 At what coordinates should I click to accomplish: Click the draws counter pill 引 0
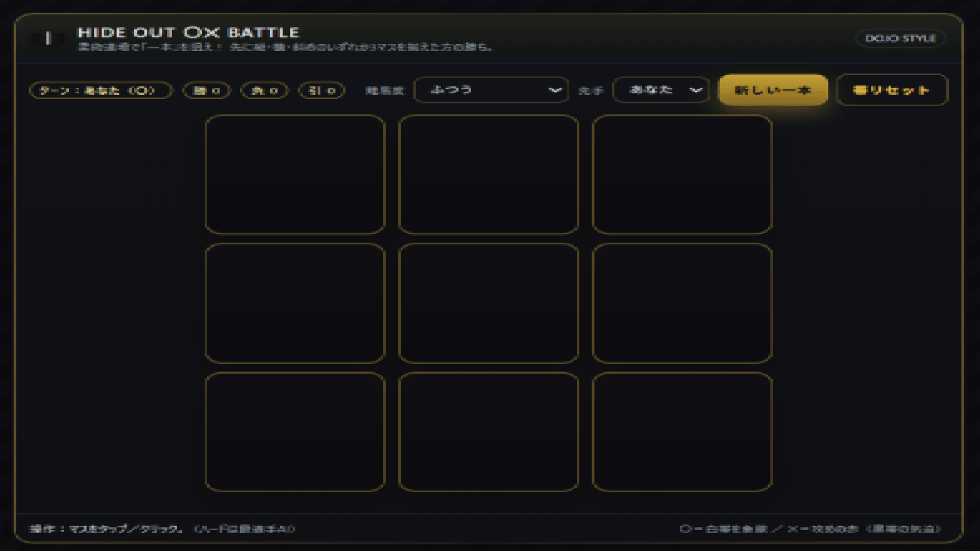322,90
